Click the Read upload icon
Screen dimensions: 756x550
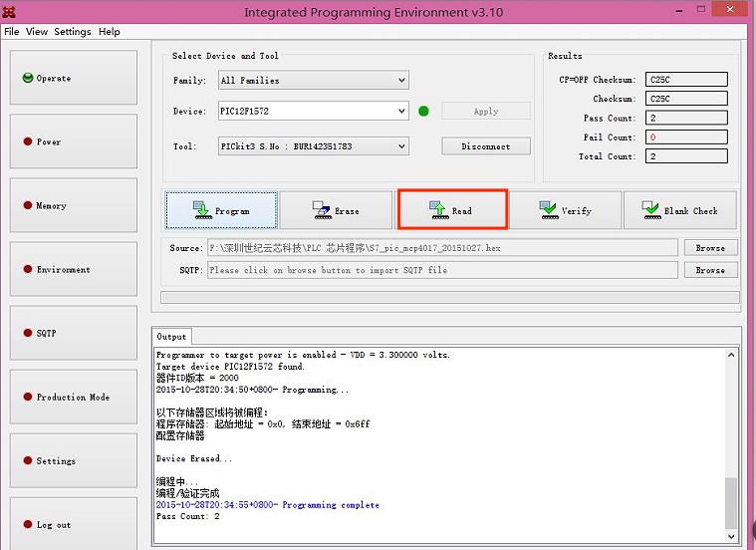(x=439, y=210)
